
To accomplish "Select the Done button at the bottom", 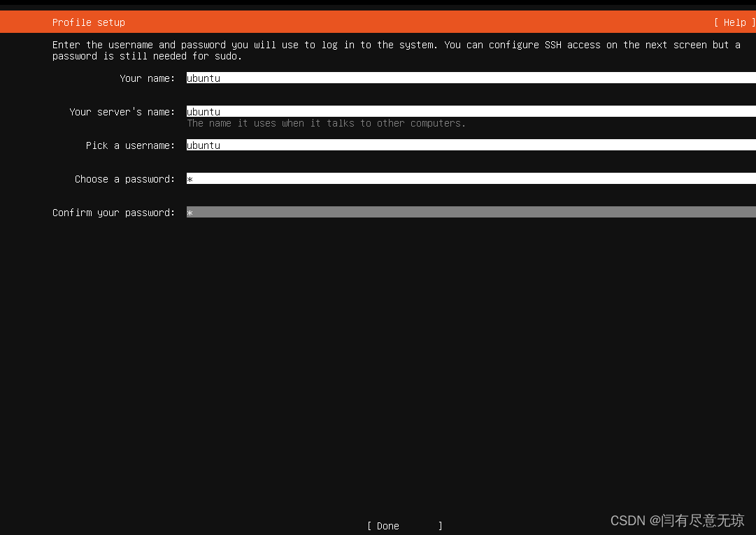I will point(404,526).
